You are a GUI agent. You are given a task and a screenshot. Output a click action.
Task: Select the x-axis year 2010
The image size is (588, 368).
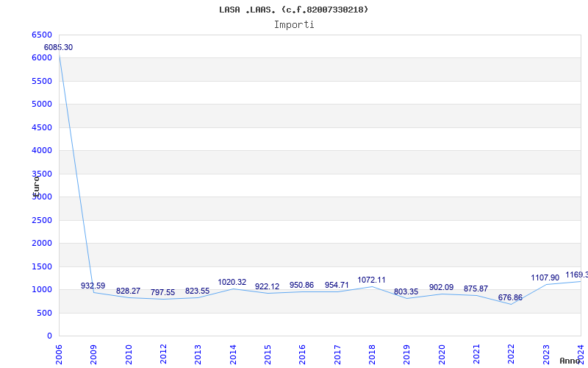(129, 355)
